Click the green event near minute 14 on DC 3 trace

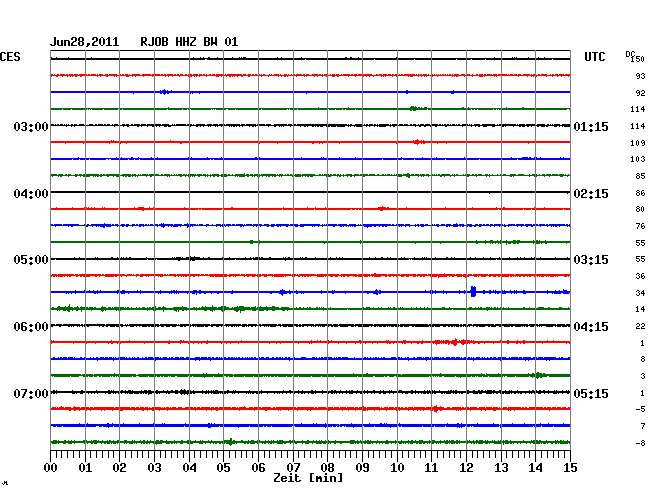[x=538, y=375]
